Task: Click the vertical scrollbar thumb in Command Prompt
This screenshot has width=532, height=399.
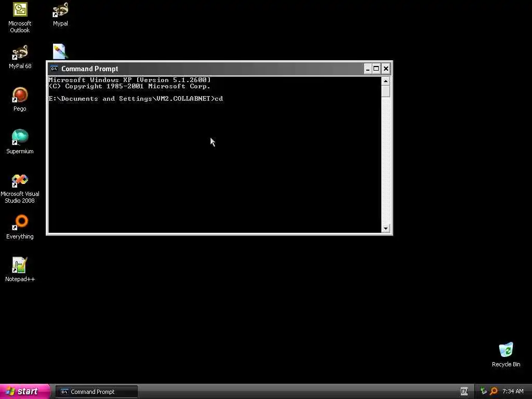Action: pyautogui.click(x=385, y=91)
